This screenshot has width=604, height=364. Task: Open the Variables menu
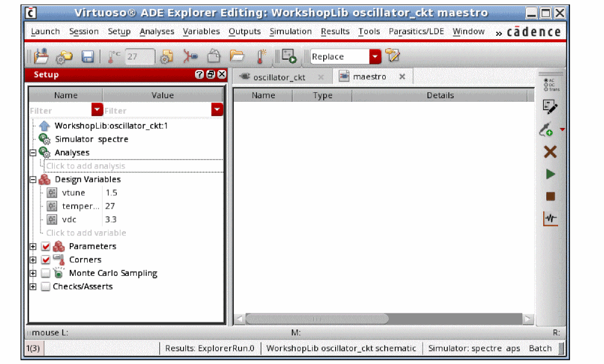pos(201,31)
